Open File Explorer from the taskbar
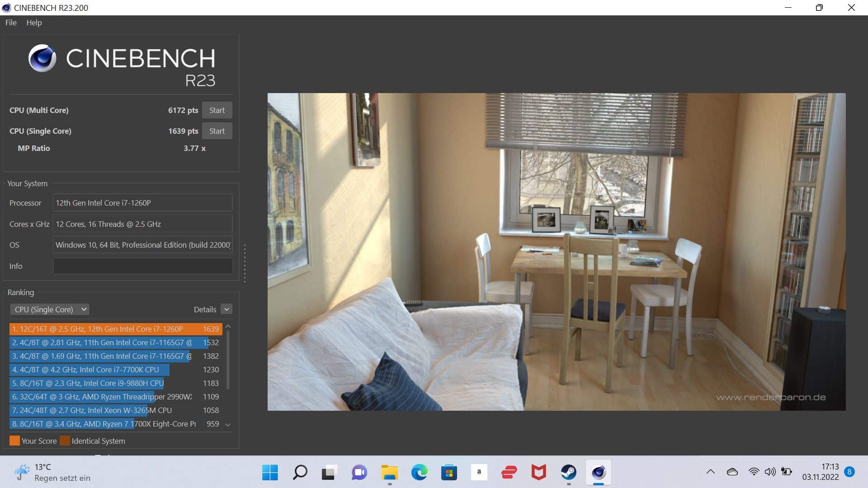868x488 pixels. [389, 473]
